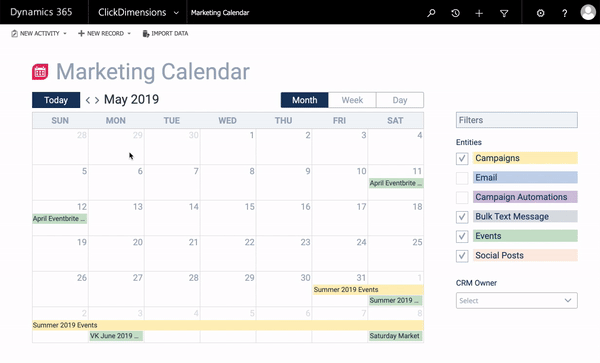This screenshot has height=363, width=600.
Task: Expand the ClickDimensions navigation chevron
Action: coord(176,13)
